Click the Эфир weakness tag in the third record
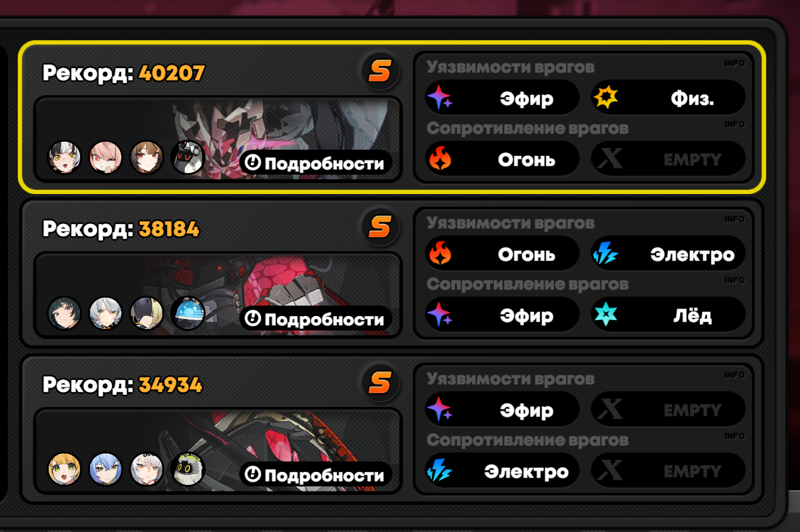 point(502,410)
